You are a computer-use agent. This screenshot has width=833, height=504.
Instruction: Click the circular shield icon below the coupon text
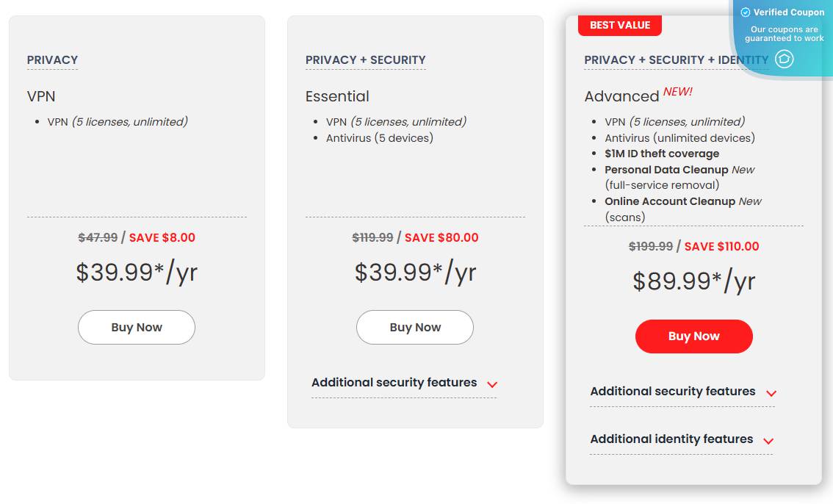coord(783,60)
